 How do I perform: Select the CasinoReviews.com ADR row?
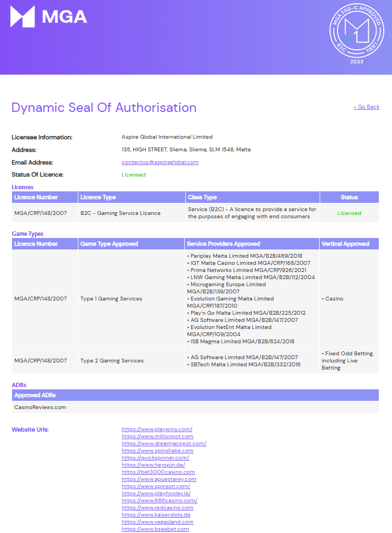tap(195, 407)
